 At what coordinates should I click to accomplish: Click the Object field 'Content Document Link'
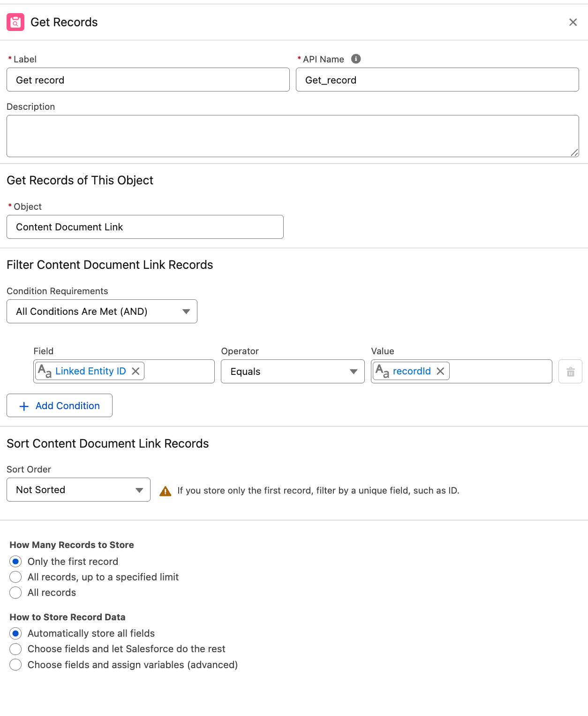click(x=145, y=227)
